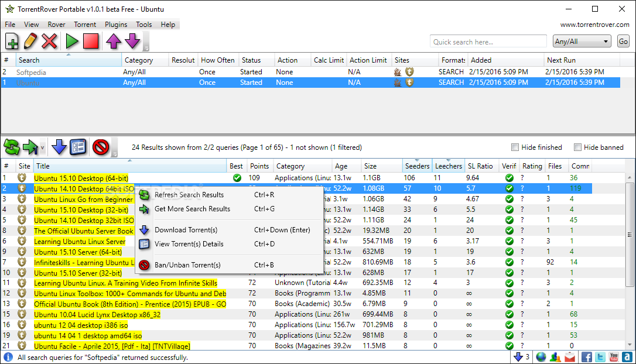Click the community people status icon

click(555, 357)
